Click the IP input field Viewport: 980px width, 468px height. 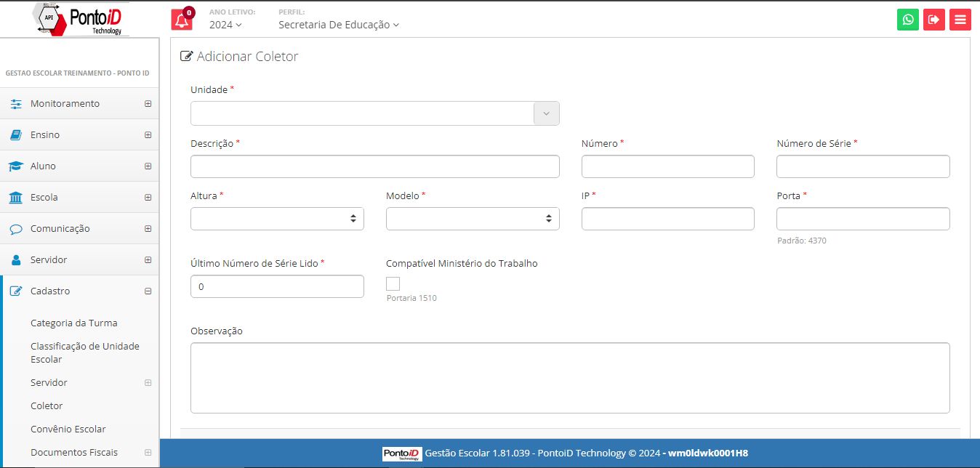pyautogui.click(x=668, y=219)
